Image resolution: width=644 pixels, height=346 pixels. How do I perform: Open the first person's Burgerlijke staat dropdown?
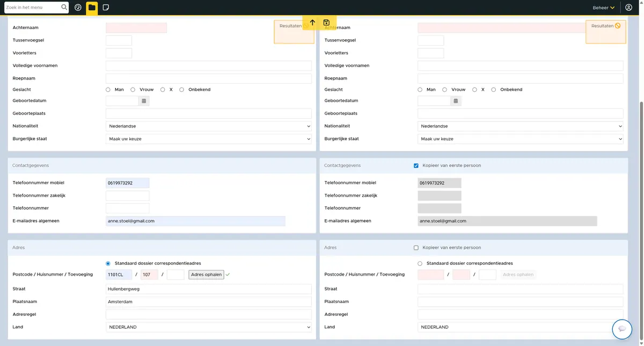click(x=209, y=139)
